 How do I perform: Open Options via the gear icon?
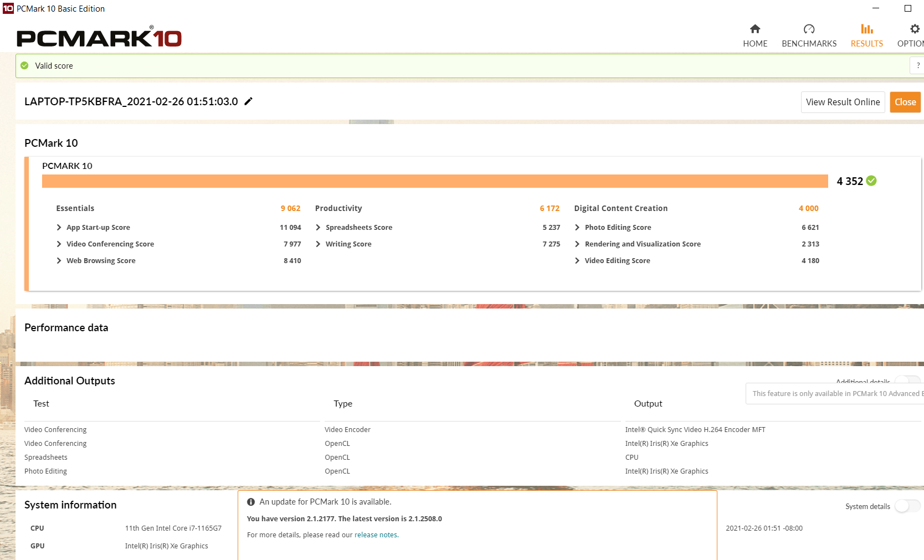(915, 29)
